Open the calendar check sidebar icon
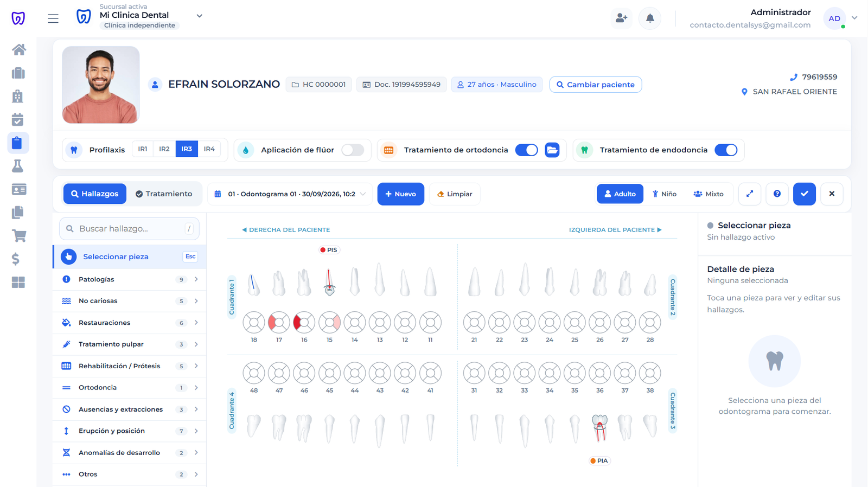Screen dimensions: 868x487 click(18, 119)
